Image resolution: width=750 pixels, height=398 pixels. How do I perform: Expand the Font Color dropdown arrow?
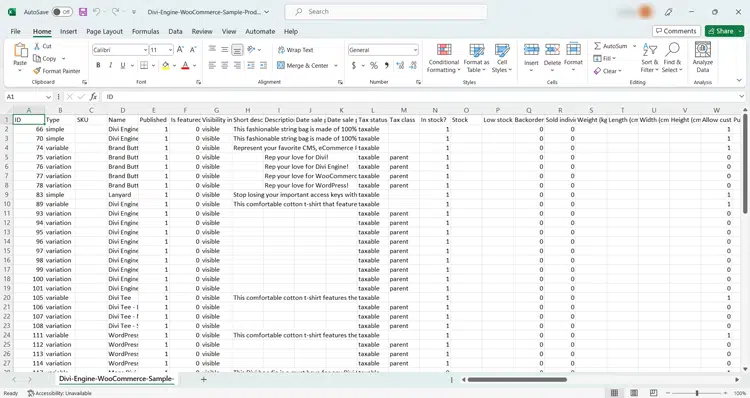pos(195,66)
